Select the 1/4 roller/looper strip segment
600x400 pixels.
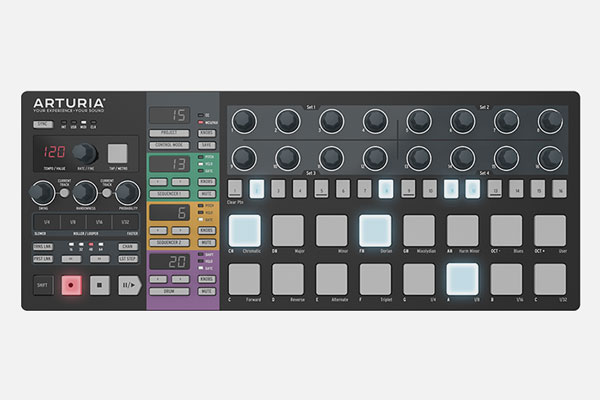(47, 222)
